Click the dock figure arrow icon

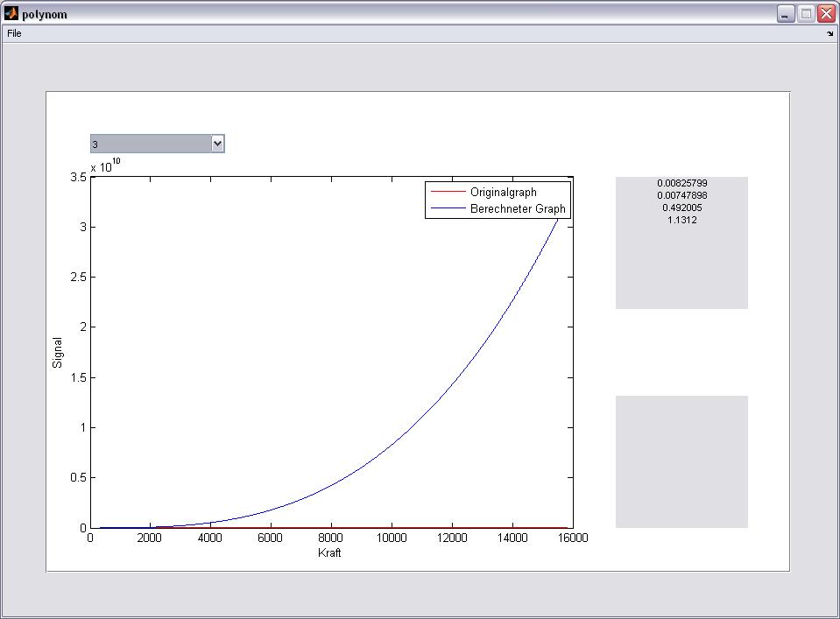pyautogui.click(x=829, y=34)
